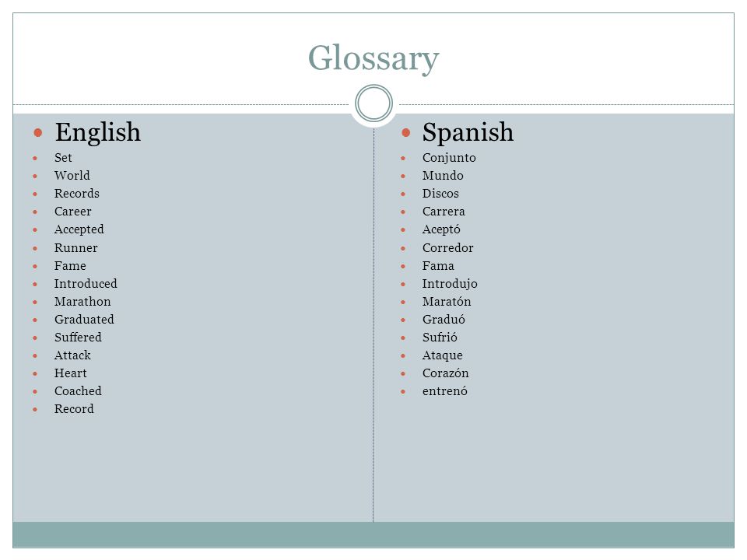The width and height of the screenshot is (747, 560).
Task: Click the word Graduó
Action: (x=444, y=320)
